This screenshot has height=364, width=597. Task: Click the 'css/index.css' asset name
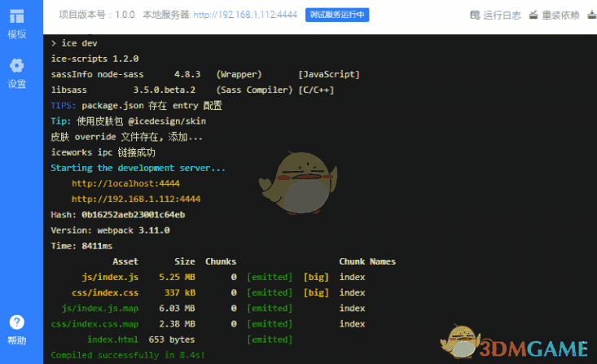(x=105, y=293)
